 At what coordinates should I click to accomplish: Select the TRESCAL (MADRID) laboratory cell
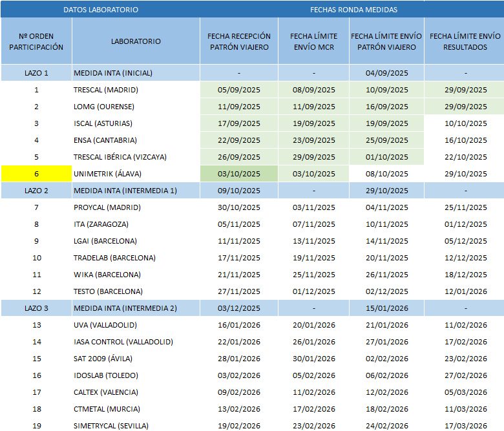pyautogui.click(x=106, y=90)
